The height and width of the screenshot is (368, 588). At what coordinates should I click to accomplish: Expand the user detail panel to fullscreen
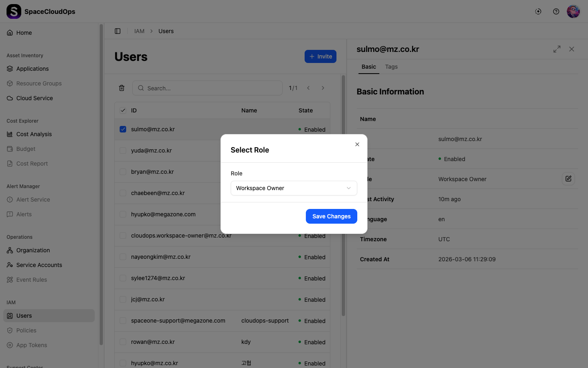click(557, 49)
